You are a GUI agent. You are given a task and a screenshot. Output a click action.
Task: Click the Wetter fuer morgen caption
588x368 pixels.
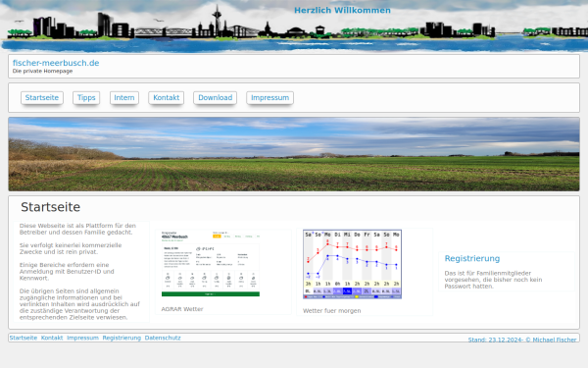332,310
